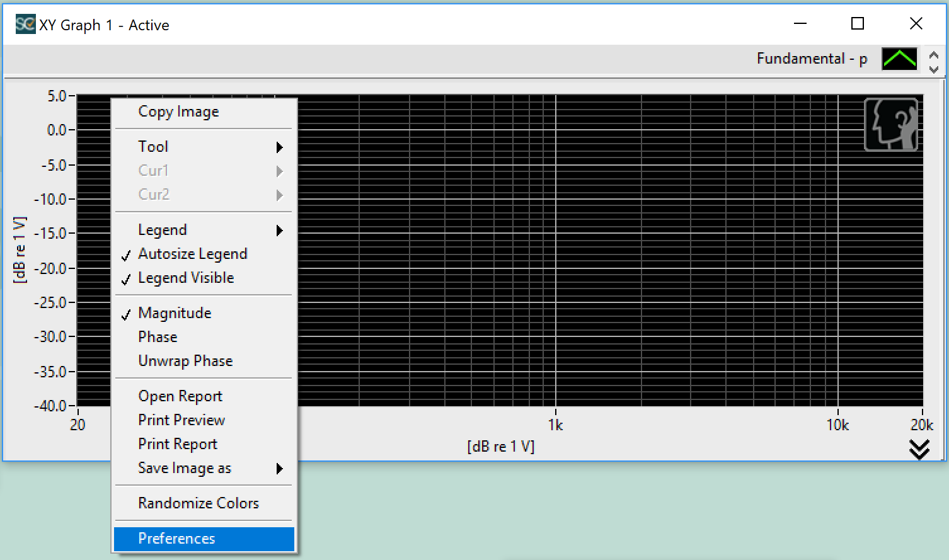The image size is (949, 560).
Task: Click the 10k X-axis tick label
Action: pos(837,425)
